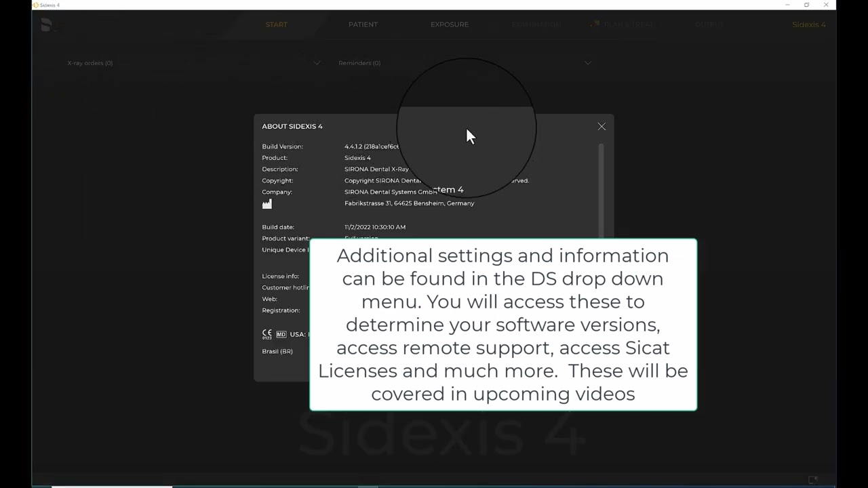The width and height of the screenshot is (868, 488).
Task: Open the DS logo menu at top left
Action: (x=46, y=24)
